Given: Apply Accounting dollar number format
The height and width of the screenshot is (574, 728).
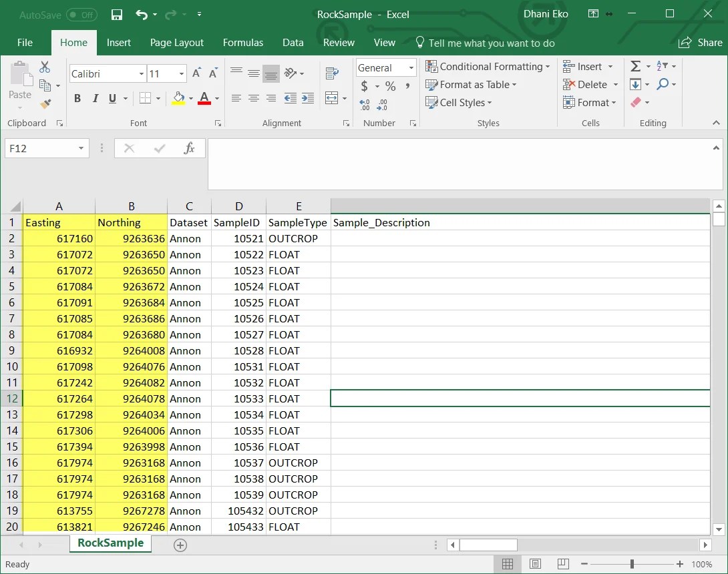Looking at the screenshot, I should pos(365,86).
